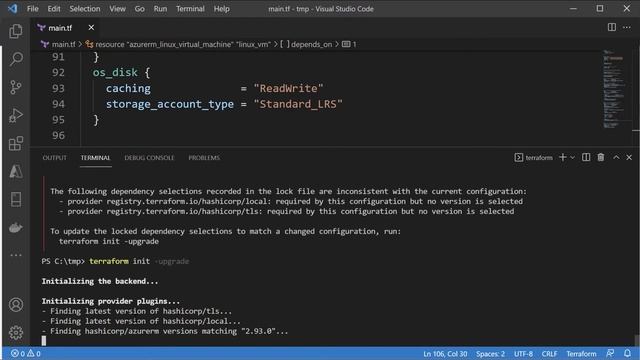
Task: Click terminal line about hashicorp/azurerm versions
Action: [165, 331]
